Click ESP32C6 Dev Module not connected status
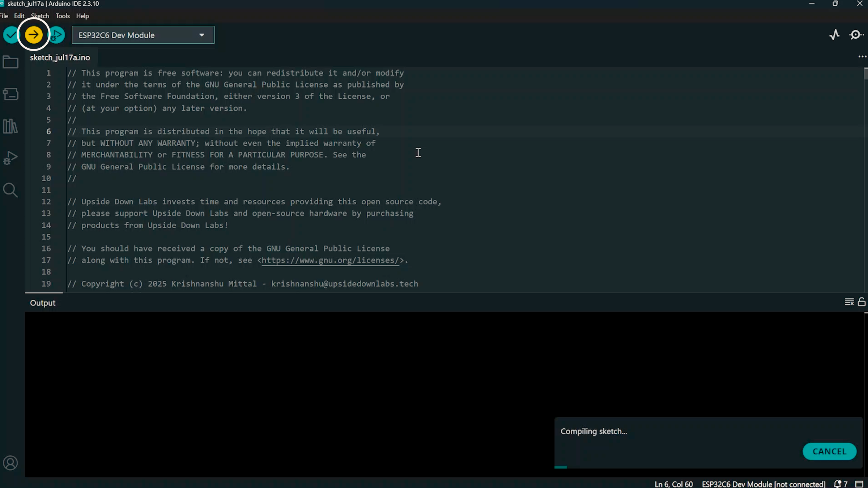 point(763,484)
